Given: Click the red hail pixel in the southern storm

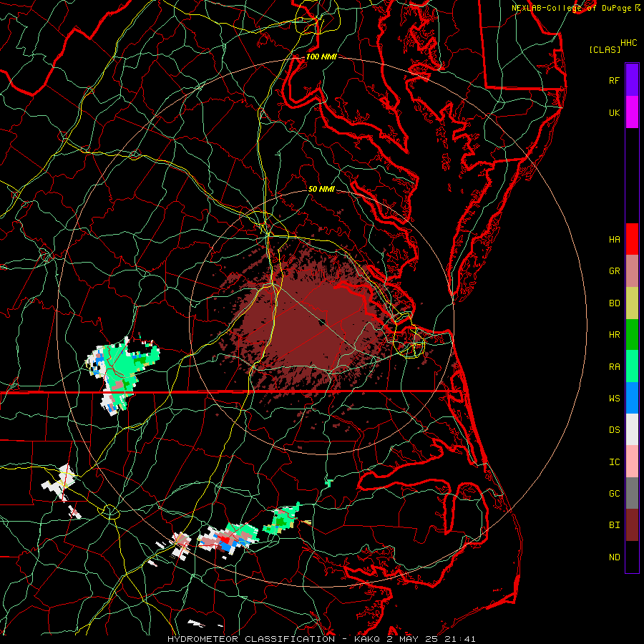Looking at the screenshot, I should 225,539.
